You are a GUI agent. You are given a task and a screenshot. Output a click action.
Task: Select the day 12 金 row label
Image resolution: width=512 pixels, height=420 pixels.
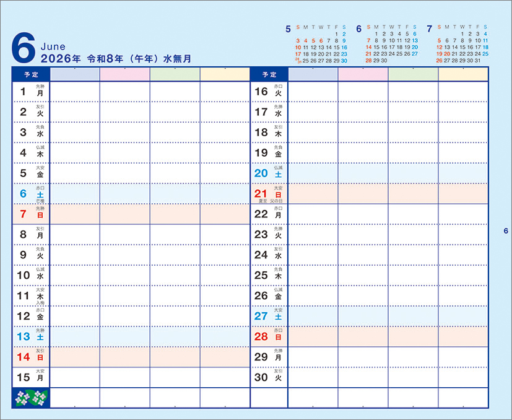point(31,316)
